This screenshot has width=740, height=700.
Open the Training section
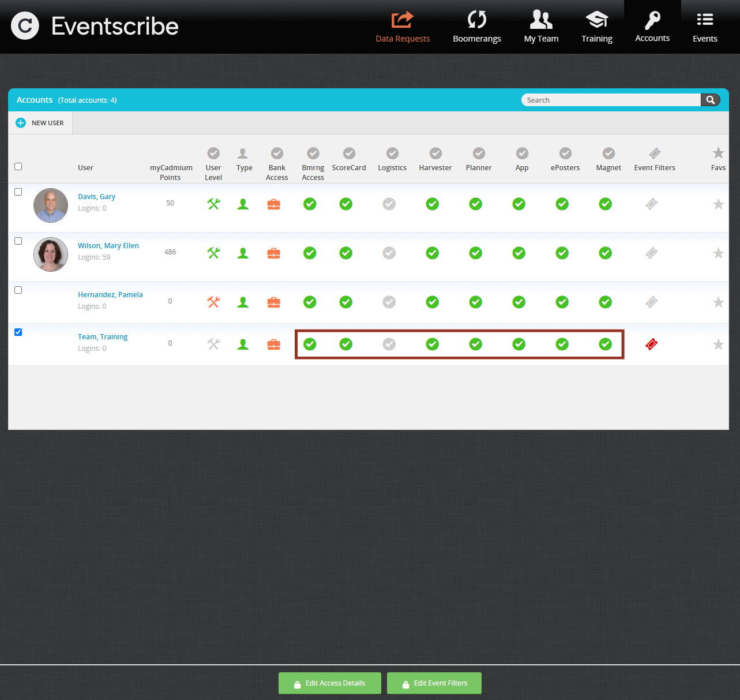tap(597, 27)
